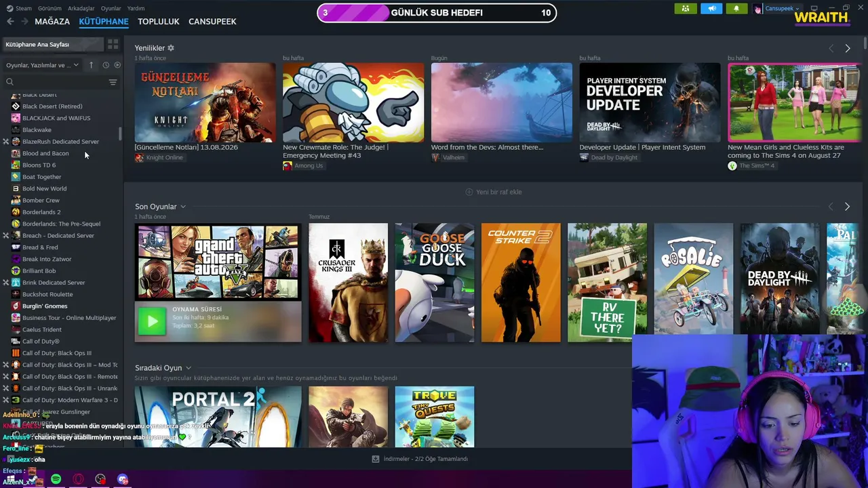Go forward using the right navigation arrow
The height and width of the screenshot is (488, 868).
24,22
